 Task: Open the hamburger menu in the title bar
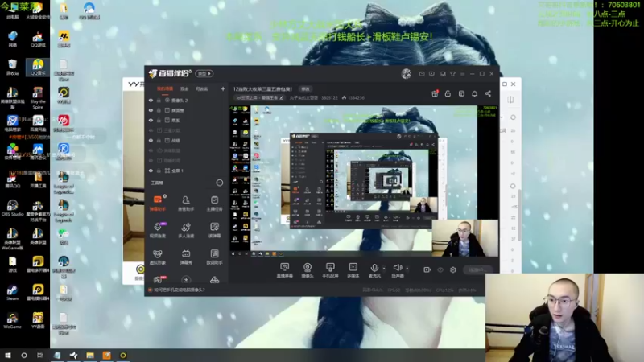pos(462,74)
